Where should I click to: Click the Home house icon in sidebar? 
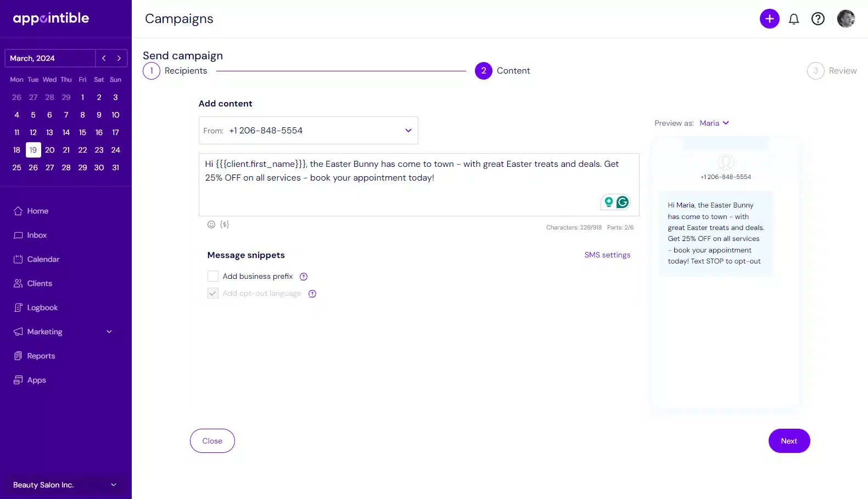point(18,211)
